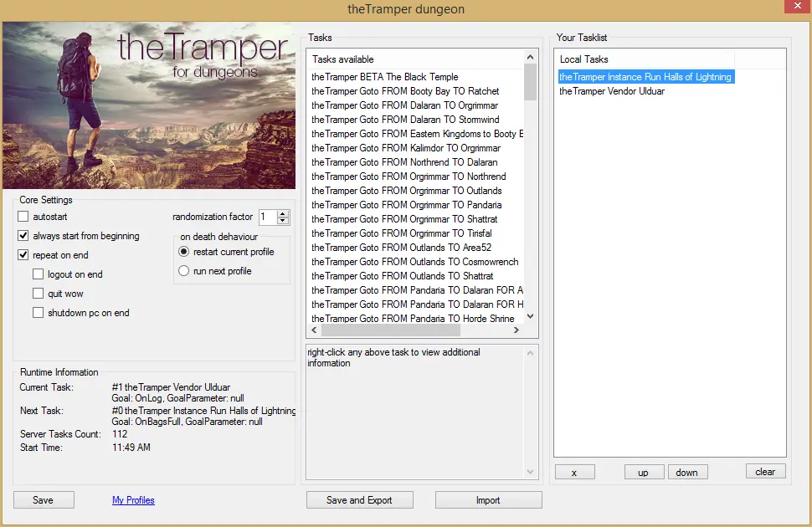Move selected task down
Screen dimensions: 812x527
click(x=687, y=473)
